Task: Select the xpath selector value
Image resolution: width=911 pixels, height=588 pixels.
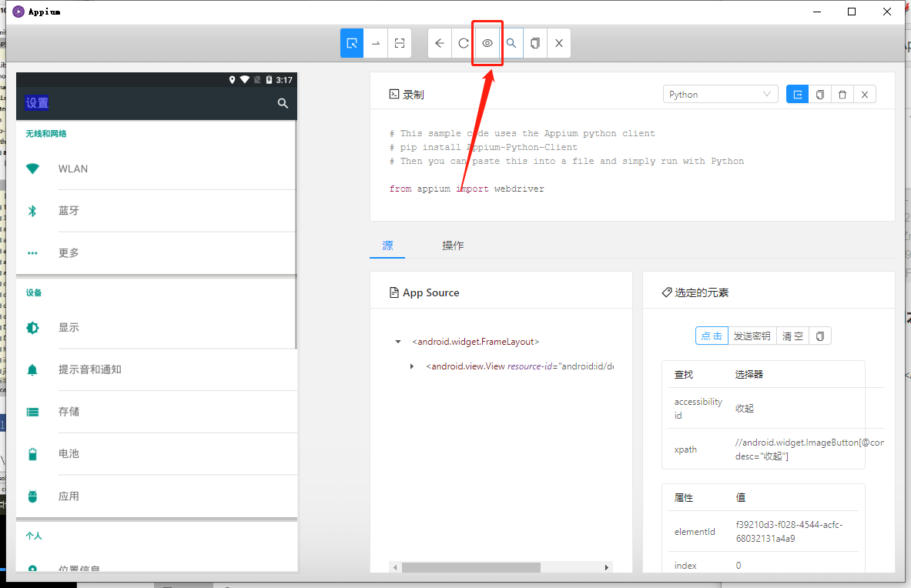Action: (809, 449)
